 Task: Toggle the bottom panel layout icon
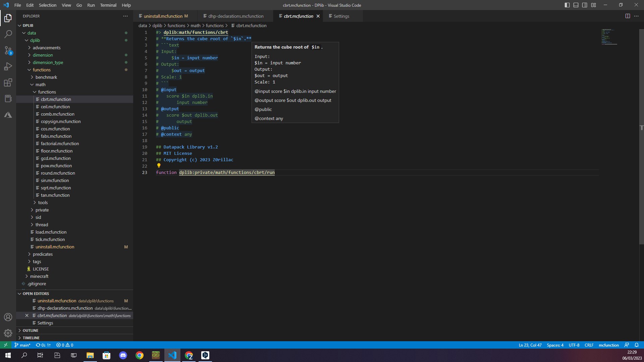[x=576, y=5]
